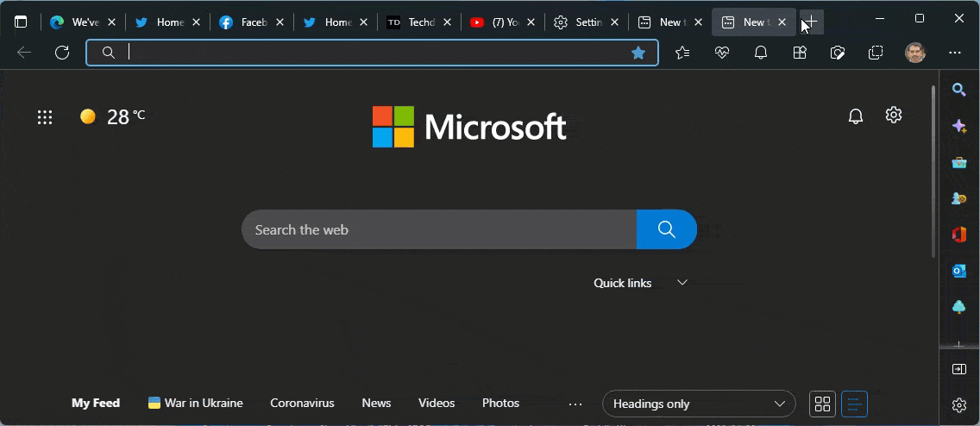The image size is (980, 426).
Task: Click the Microsoft logo
Action: pos(468,127)
